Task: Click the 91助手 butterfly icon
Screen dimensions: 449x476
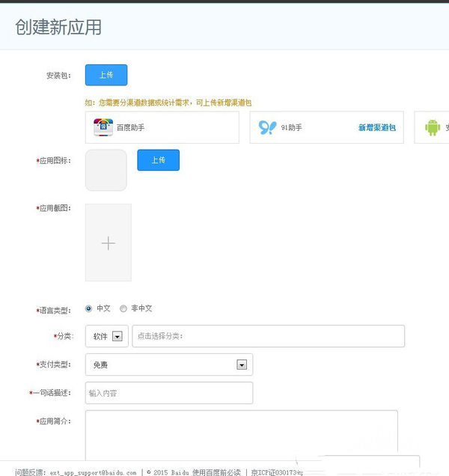Action: (x=267, y=128)
